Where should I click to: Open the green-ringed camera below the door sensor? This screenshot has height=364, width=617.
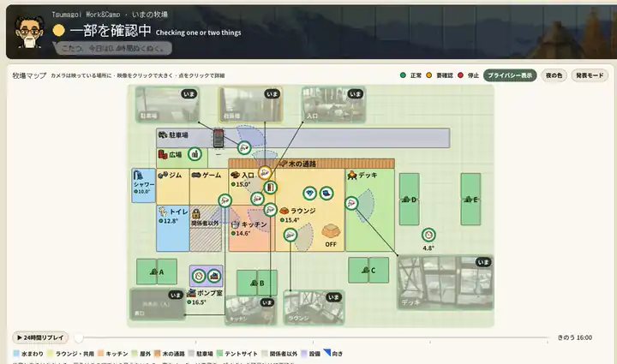257,199
